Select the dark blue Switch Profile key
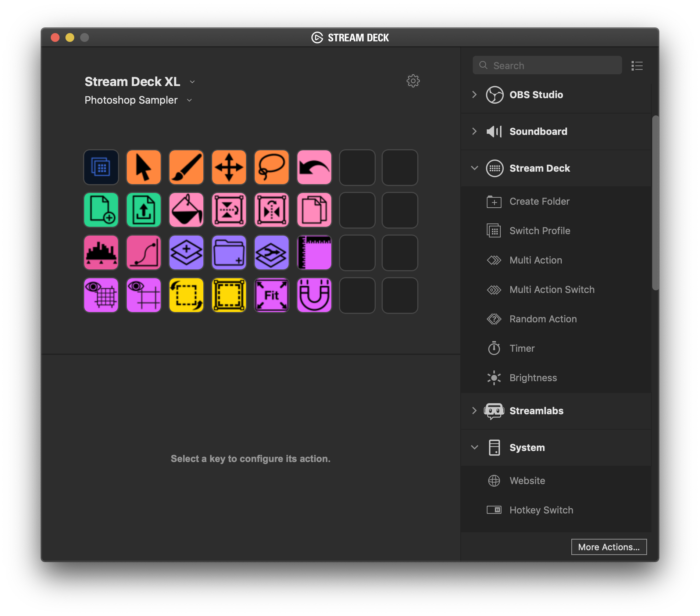 click(x=101, y=167)
